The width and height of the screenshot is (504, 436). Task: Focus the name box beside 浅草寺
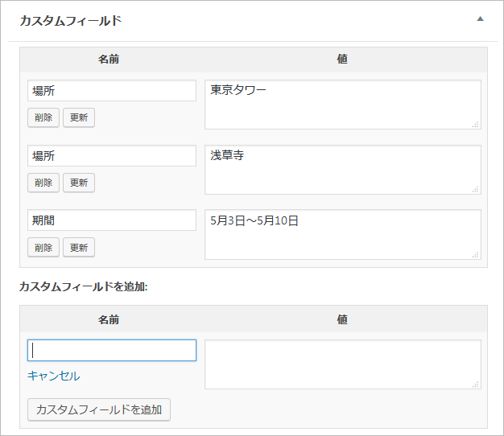112,156
